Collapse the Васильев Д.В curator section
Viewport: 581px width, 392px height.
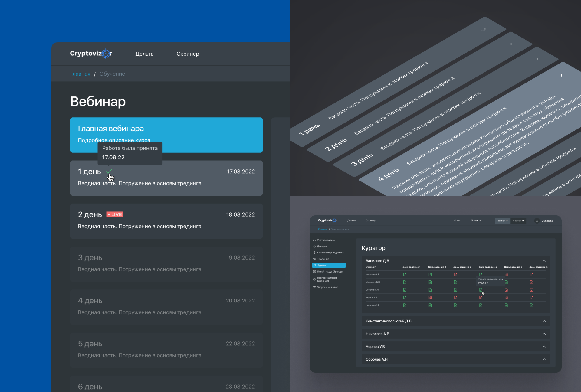click(544, 261)
